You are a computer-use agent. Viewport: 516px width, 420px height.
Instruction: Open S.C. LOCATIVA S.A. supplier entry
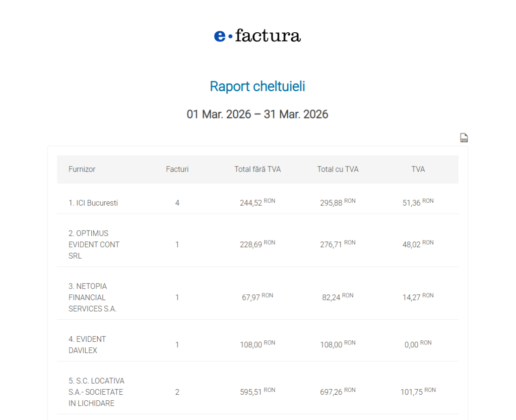tap(96, 392)
